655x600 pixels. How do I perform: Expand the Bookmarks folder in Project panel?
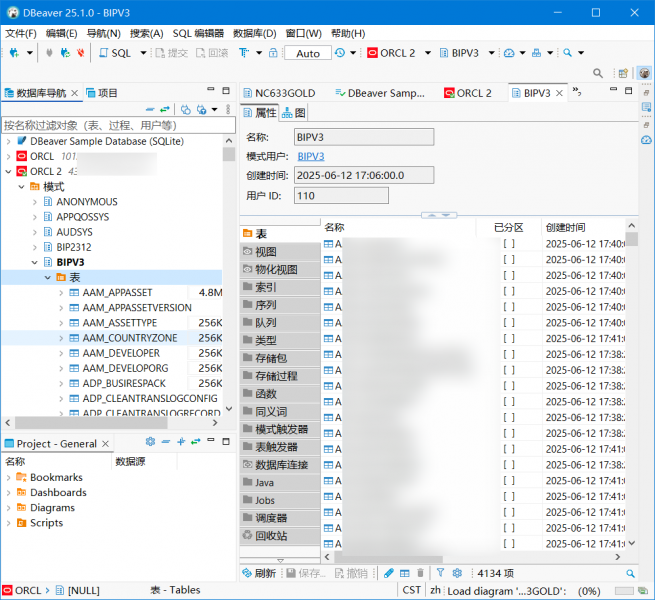coord(8,478)
